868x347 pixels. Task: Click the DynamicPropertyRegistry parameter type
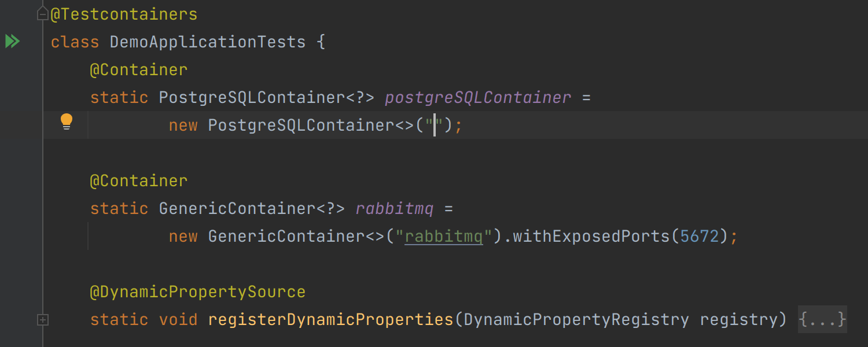click(576, 319)
